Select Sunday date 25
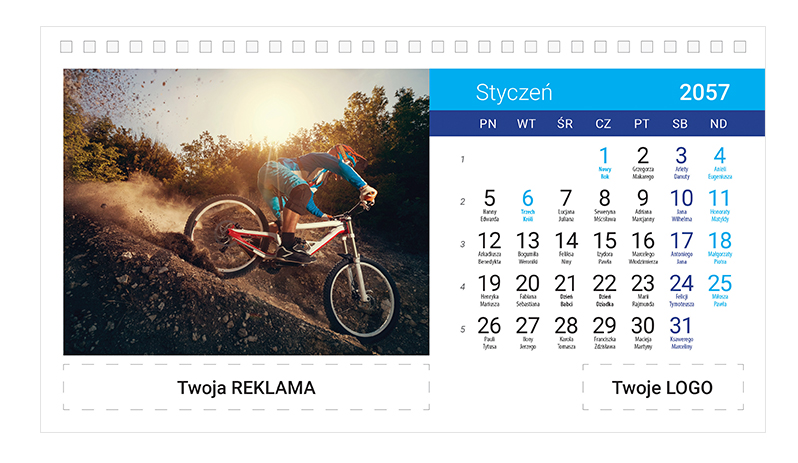Screen dimensions: 798x463 tap(720, 290)
